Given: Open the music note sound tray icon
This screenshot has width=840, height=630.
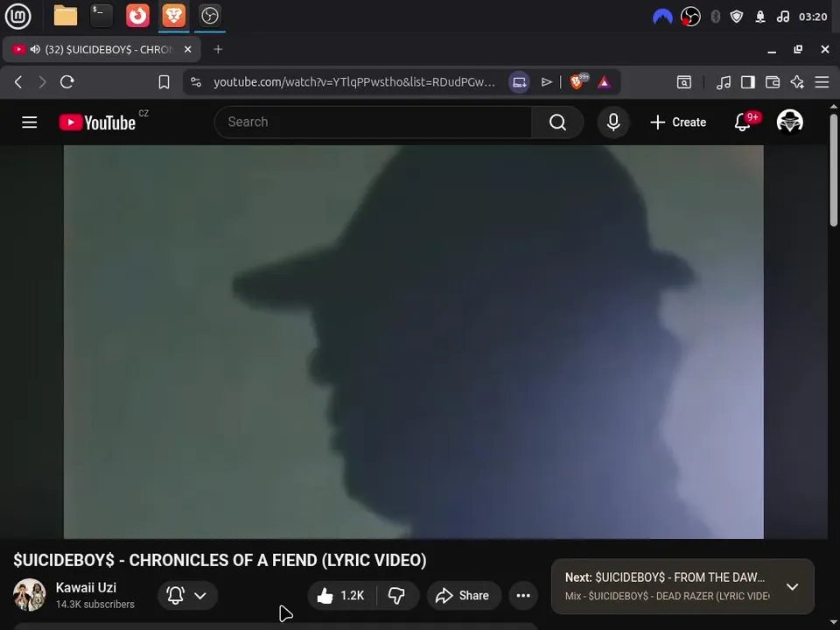Looking at the screenshot, I should click(782, 17).
